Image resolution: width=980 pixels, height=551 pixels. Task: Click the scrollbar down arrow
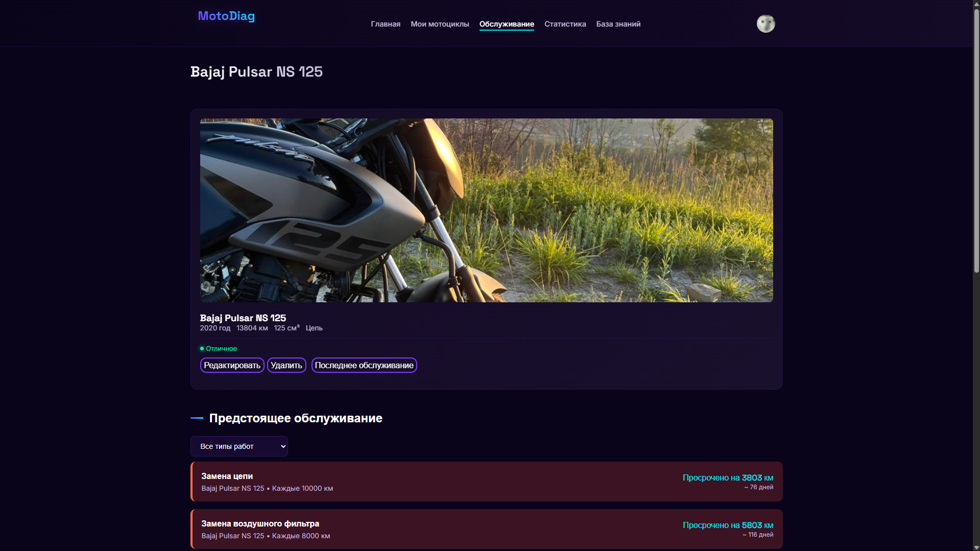click(976, 547)
